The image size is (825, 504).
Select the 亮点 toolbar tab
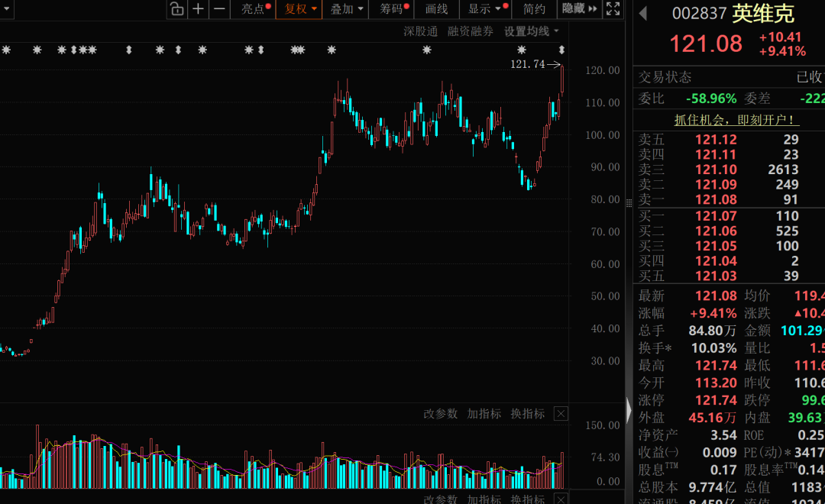[x=254, y=9]
